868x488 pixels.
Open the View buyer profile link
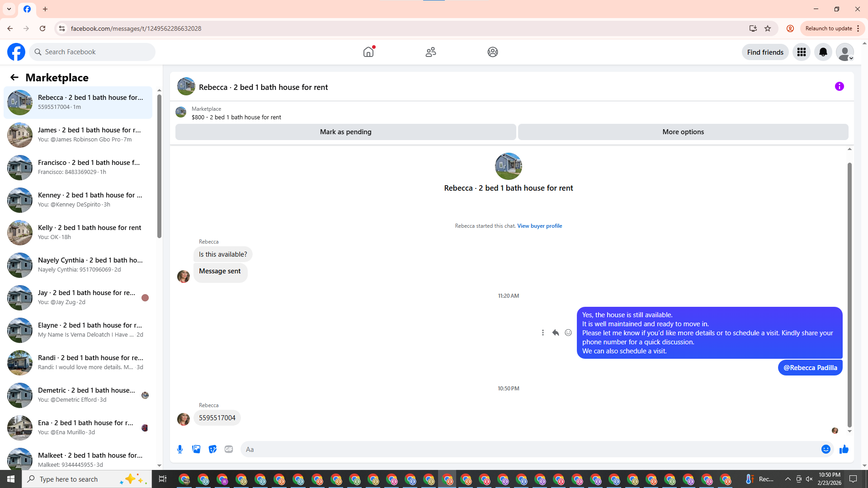tap(539, 226)
